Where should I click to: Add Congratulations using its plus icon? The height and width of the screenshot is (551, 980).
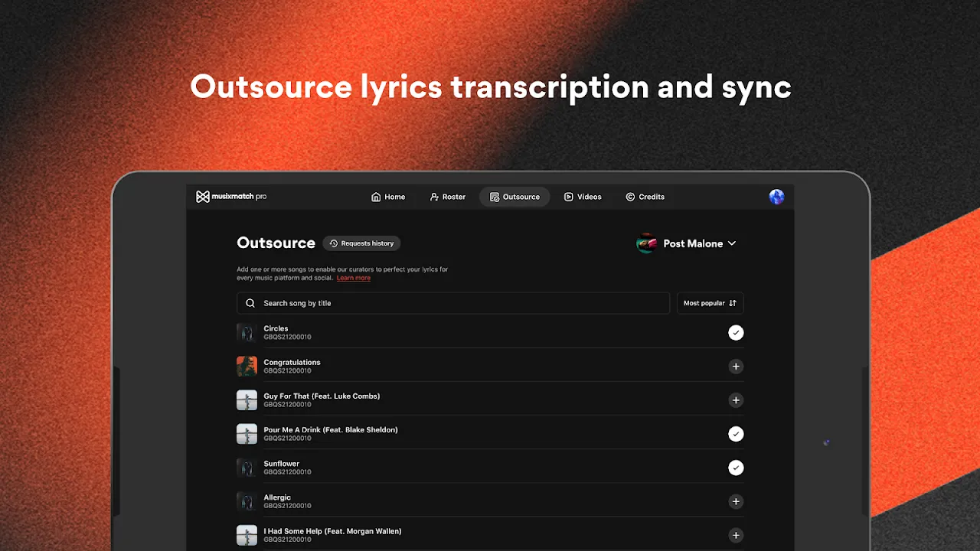[x=736, y=367]
